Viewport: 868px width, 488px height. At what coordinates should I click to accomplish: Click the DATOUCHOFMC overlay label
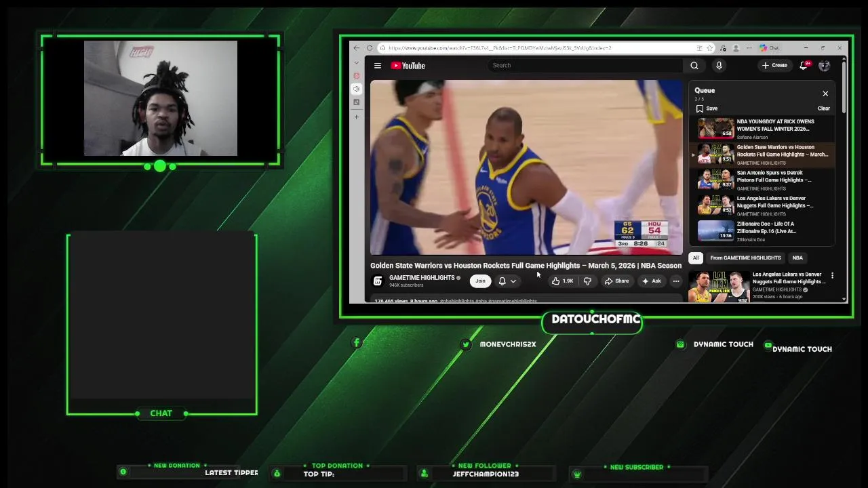(596, 319)
